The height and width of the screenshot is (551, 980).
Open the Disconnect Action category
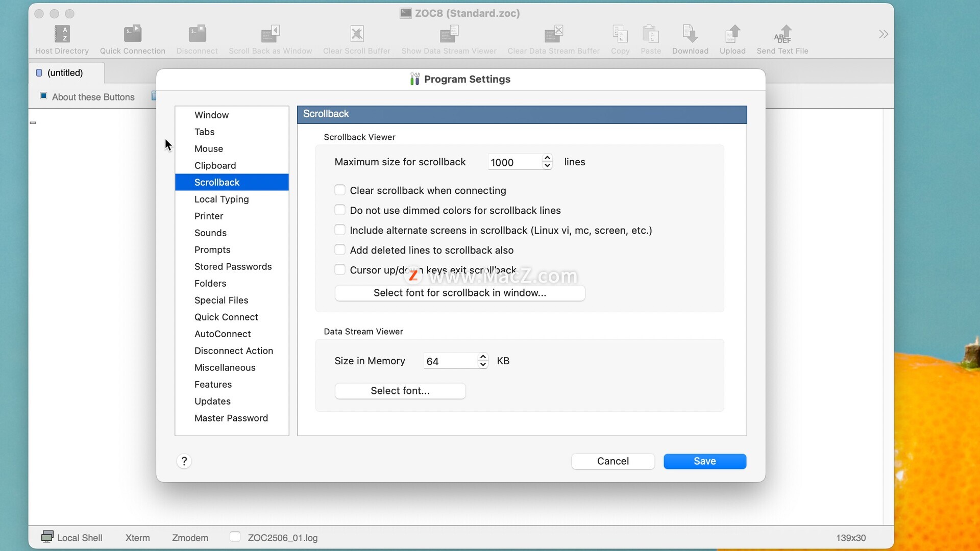tap(232, 350)
